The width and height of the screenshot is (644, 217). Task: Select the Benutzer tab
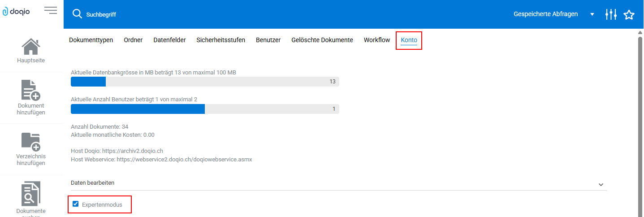(x=268, y=40)
